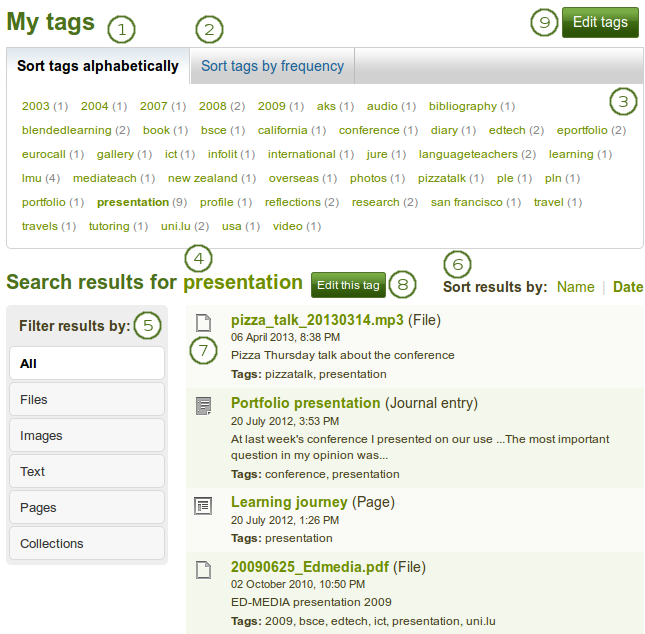Screen dimensions: 645x634
Task: Show only Text results in filter
Action: 86,472
